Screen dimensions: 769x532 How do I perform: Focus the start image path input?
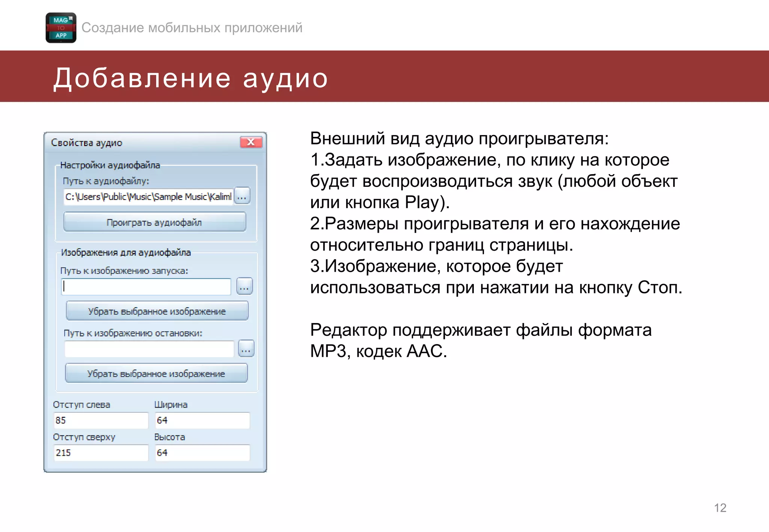146,287
